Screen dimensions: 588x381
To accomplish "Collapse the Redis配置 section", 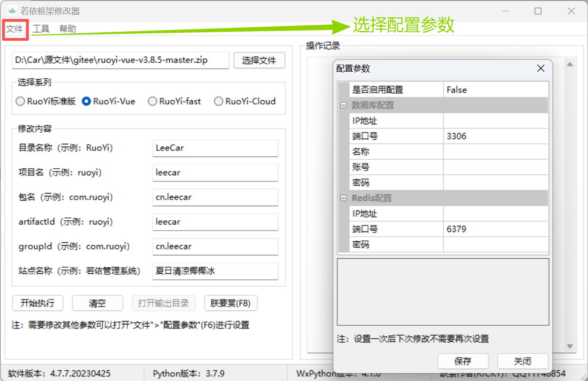I will (343, 198).
